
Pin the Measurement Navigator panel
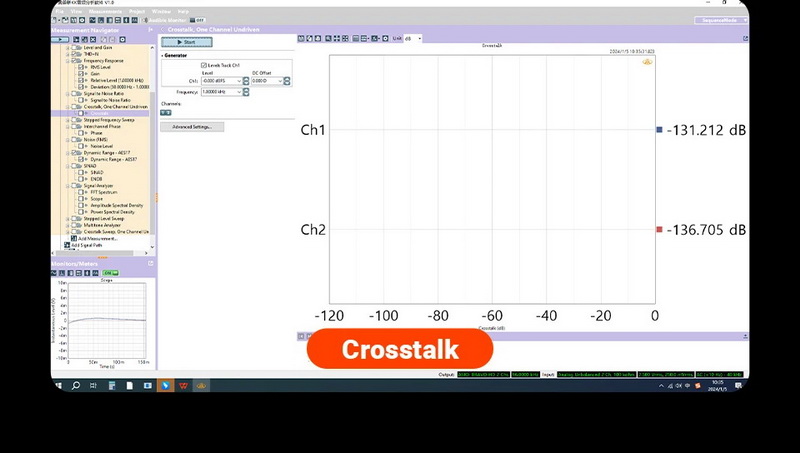150,30
